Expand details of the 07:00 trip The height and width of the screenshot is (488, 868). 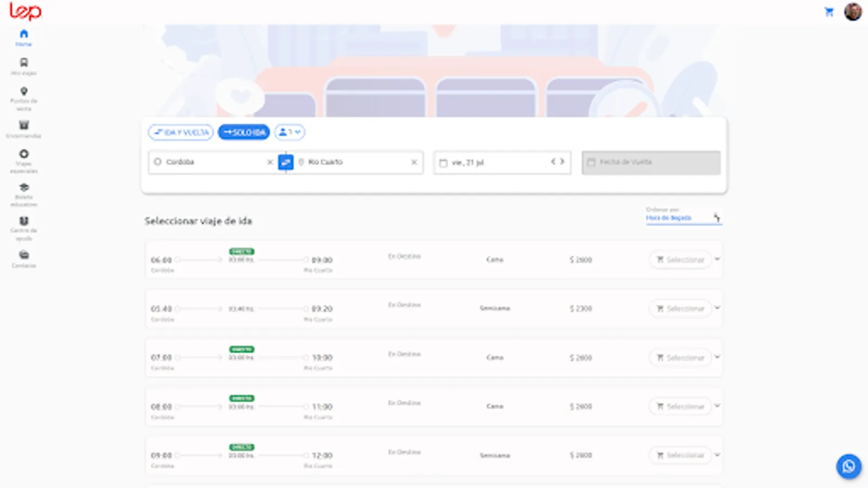point(717,357)
